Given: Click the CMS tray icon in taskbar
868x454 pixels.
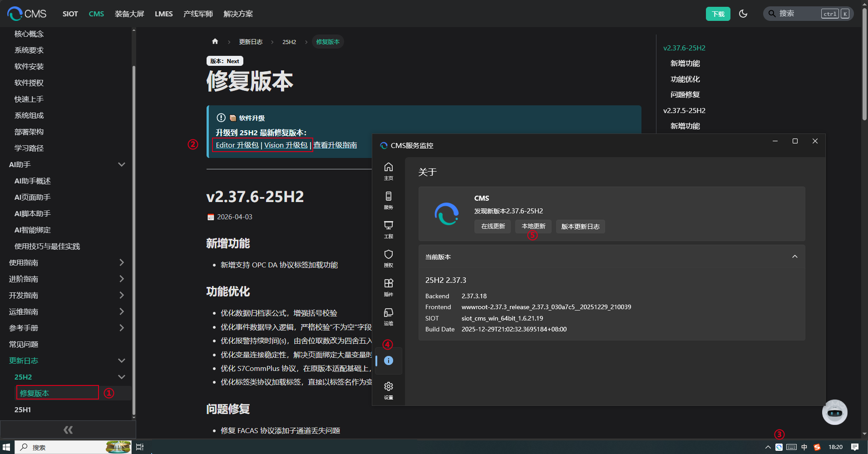Looking at the screenshot, I should coord(779,447).
